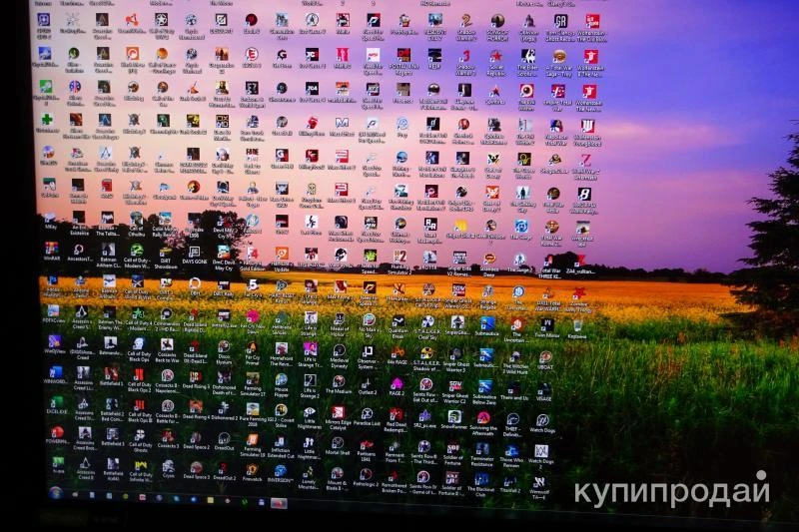Launch Terminator Resistance from the desktop
The height and width of the screenshot is (532, 799).
point(482,448)
